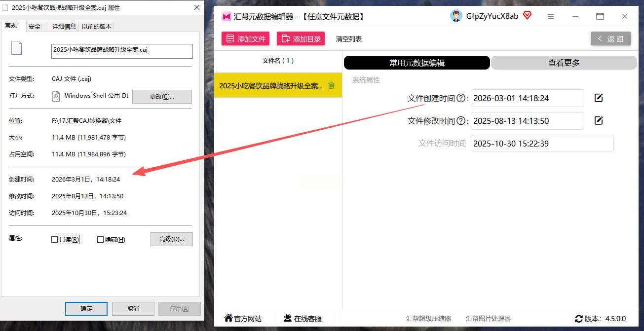Click the file icon in the properties dialog
The image size is (644, 331).
[x=17, y=48]
